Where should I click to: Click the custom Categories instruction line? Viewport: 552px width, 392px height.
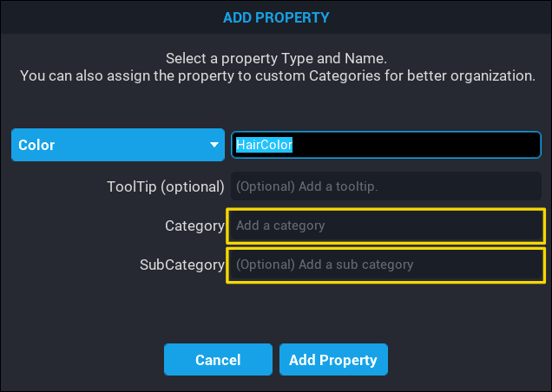pos(276,76)
